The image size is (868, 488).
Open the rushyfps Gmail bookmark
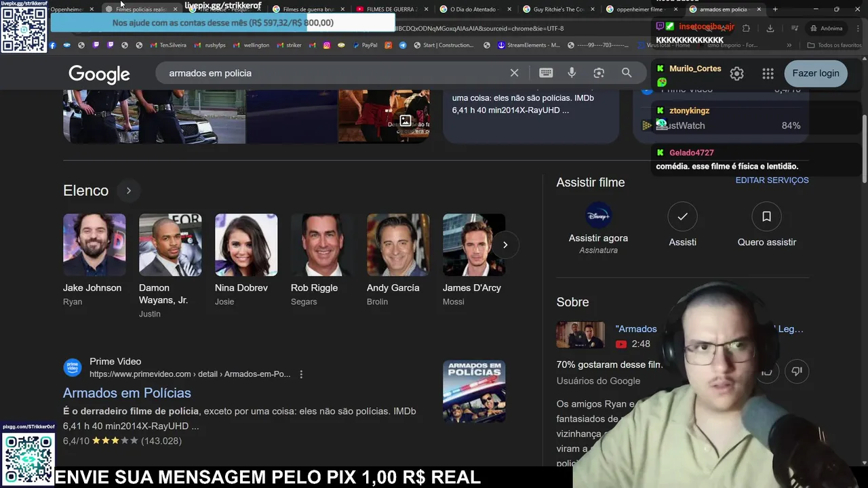coord(210,45)
